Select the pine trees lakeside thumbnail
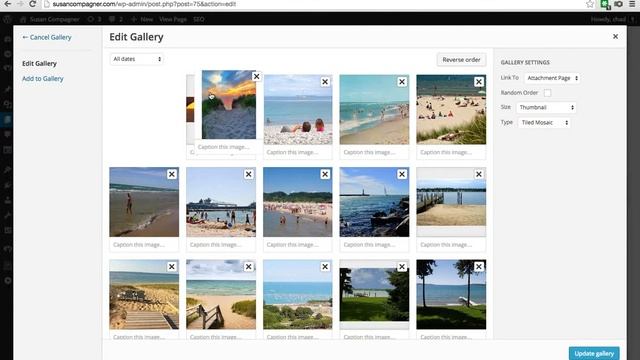Screen dimensions: 640x360 451,294
